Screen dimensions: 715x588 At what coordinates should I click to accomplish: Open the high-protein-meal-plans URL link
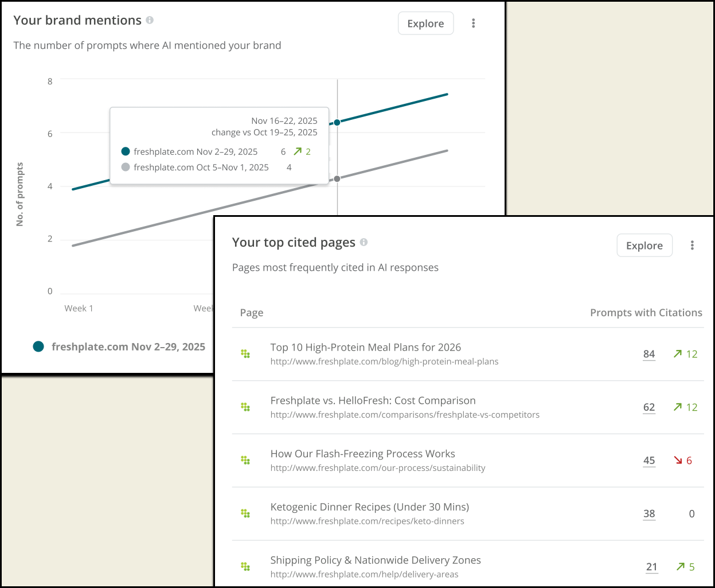coord(384,362)
